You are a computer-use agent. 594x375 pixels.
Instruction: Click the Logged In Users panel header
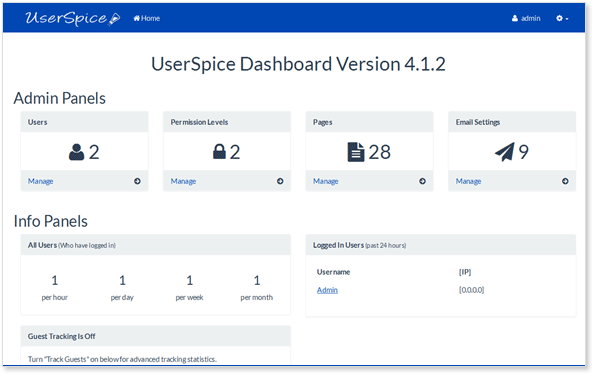[x=441, y=245]
